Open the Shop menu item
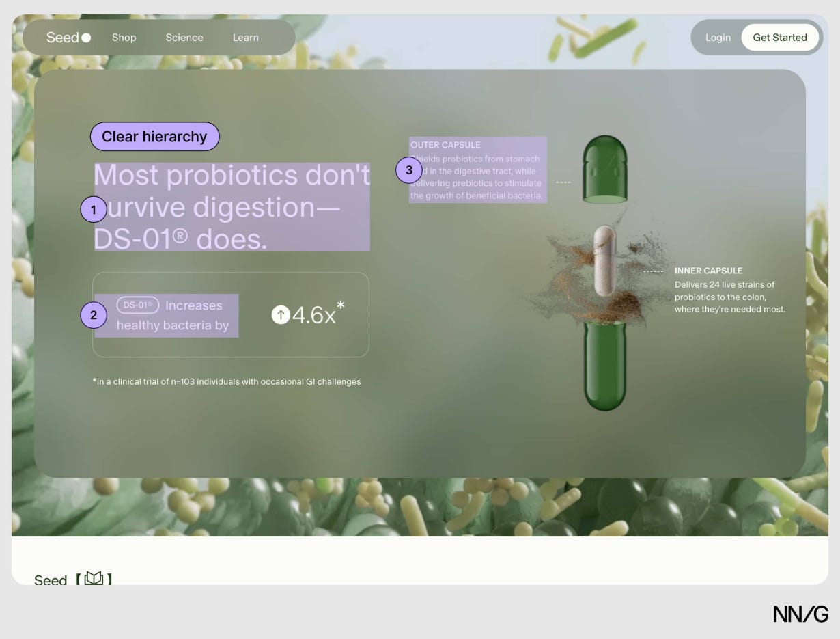The image size is (840, 639). point(124,38)
